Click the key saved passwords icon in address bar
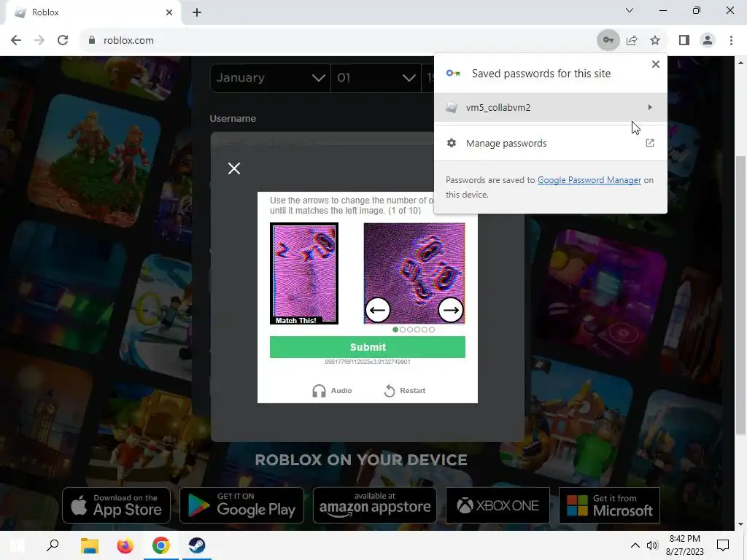747x560 pixels. point(608,41)
